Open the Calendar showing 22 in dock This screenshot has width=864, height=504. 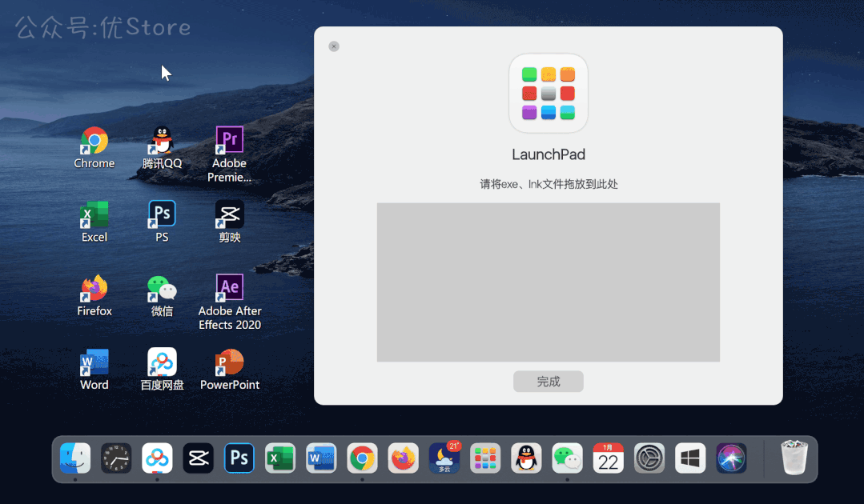coord(609,458)
